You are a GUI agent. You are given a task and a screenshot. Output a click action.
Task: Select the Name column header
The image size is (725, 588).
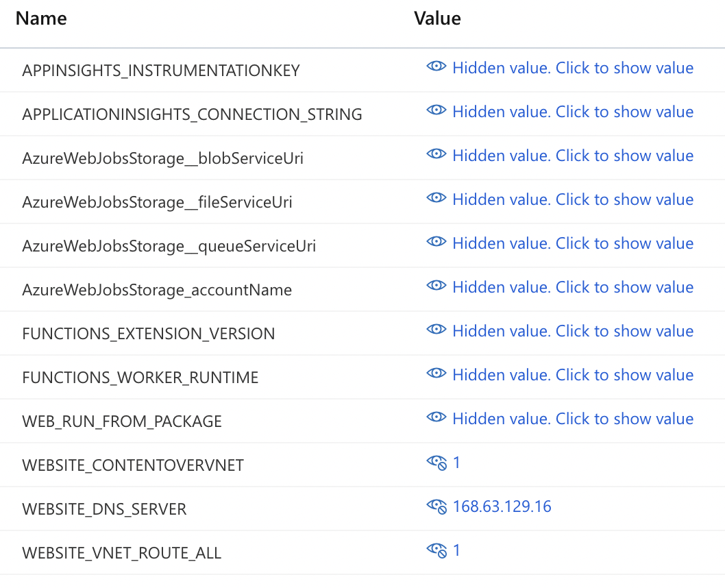tap(40, 19)
